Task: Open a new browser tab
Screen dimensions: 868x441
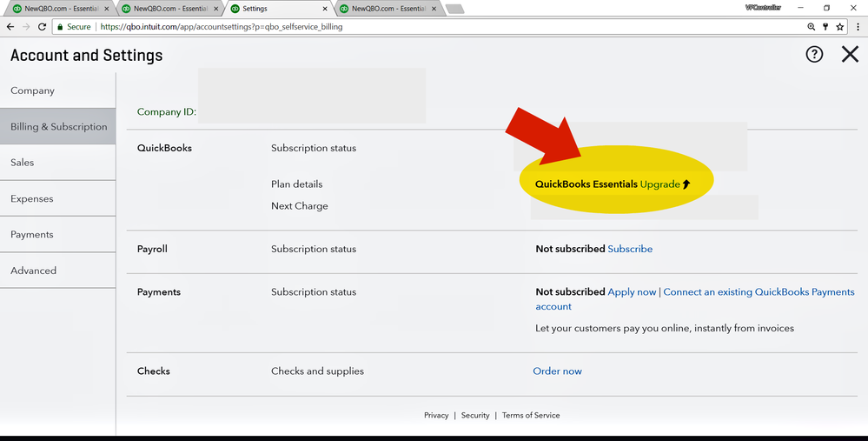Action: pyautogui.click(x=454, y=9)
